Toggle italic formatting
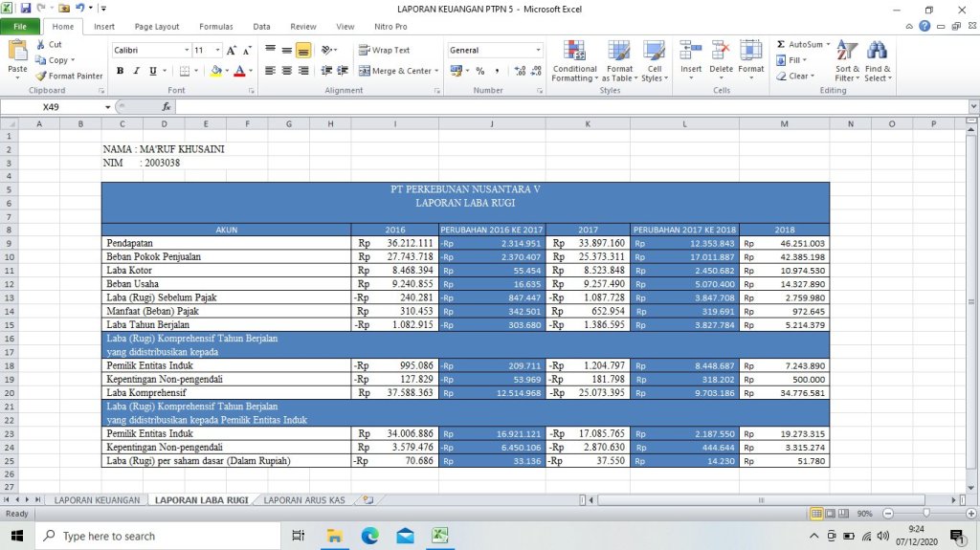 tap(137, 71)
